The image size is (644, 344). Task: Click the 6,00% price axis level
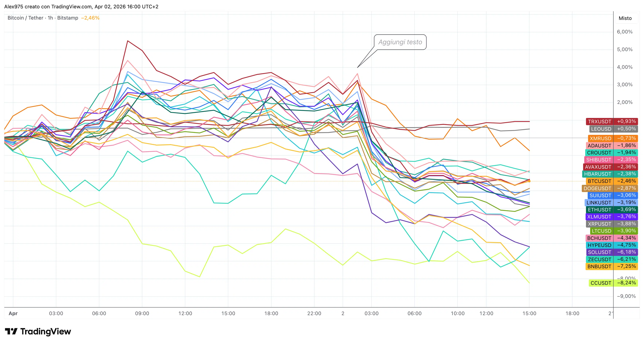[625, 32]
